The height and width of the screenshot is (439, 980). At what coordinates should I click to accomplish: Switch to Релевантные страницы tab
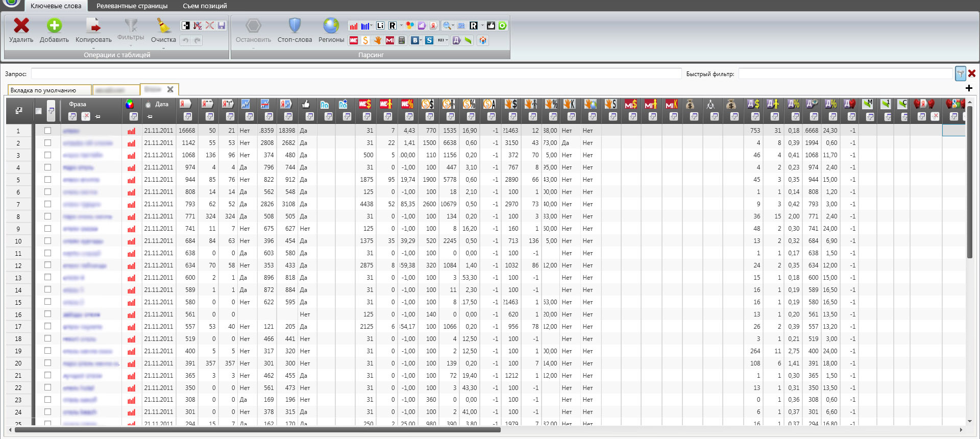pos(132,6)
